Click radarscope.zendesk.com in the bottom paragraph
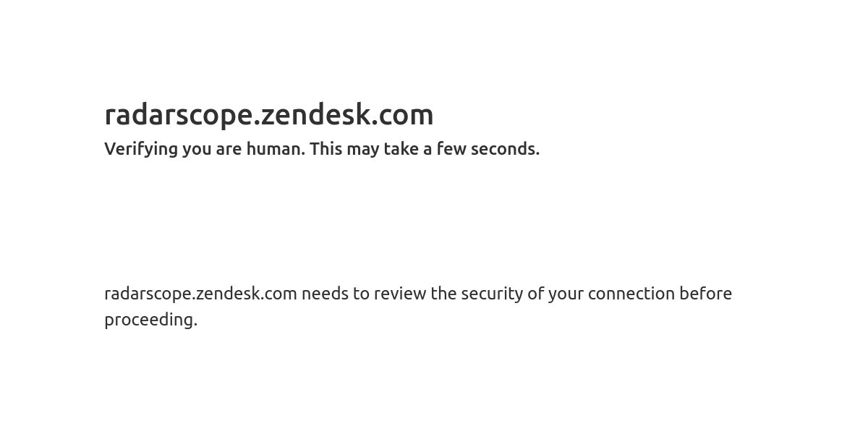 click(x=200, y=294)
